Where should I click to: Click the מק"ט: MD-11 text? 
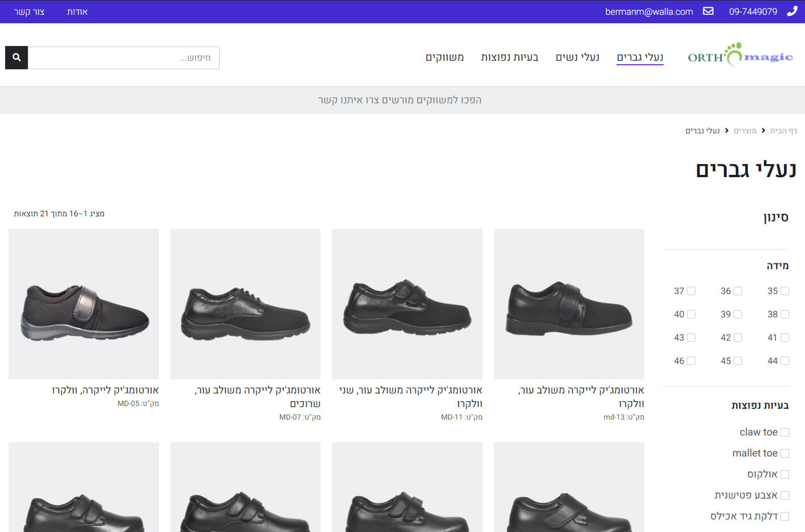click(462, 417)
